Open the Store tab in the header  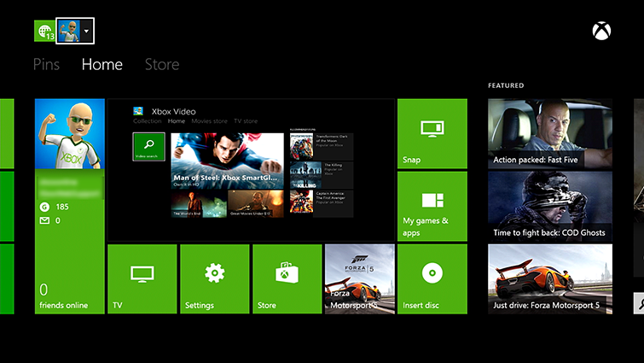(162, 65)
